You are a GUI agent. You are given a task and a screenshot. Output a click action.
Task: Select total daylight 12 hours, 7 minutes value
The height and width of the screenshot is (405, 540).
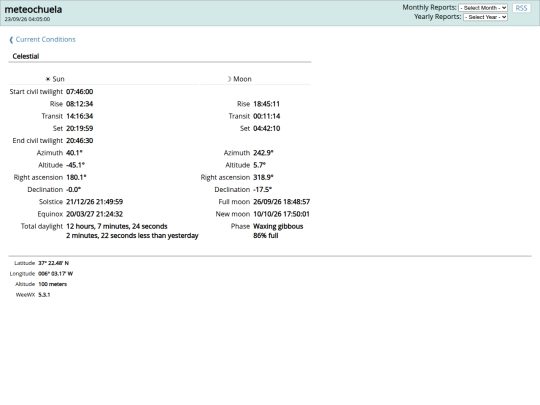point(117,226)
